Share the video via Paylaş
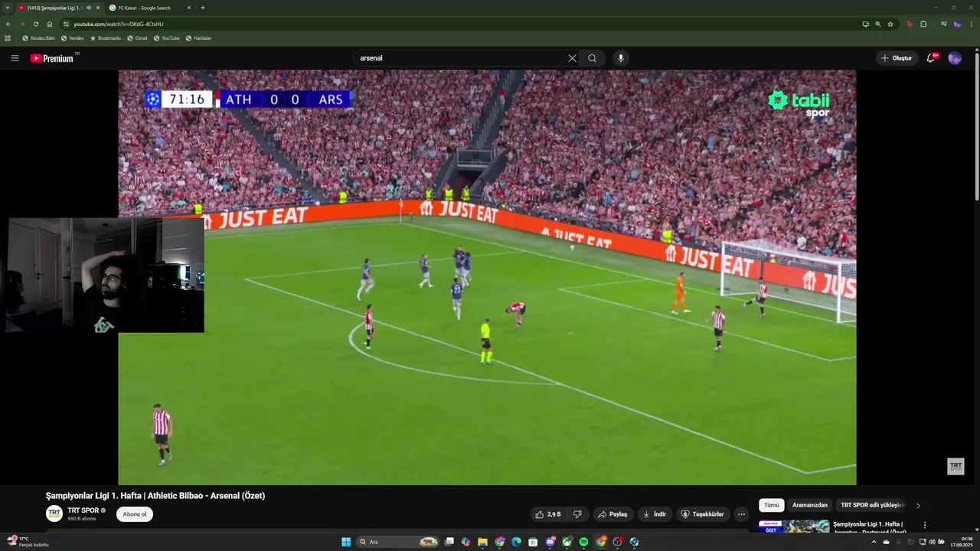This screenshot has height=551, width=980. pos(612,514)
